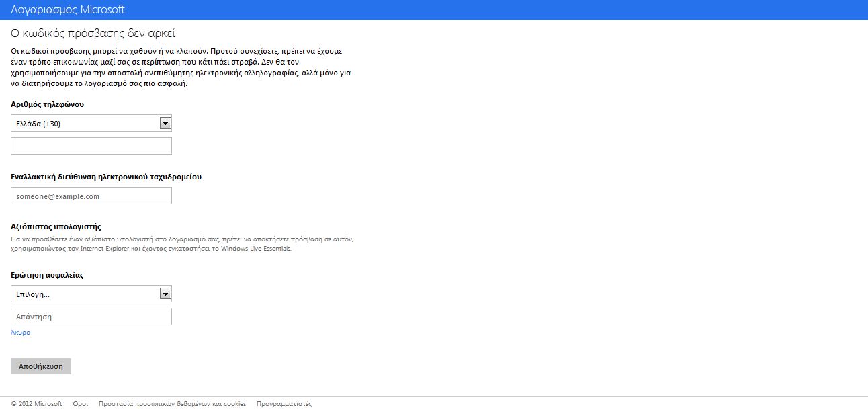Click the Ερώτηση ασφαλείας label
Image resolution: width=868 pixels, height=412 pixels.
coord(47,275)
